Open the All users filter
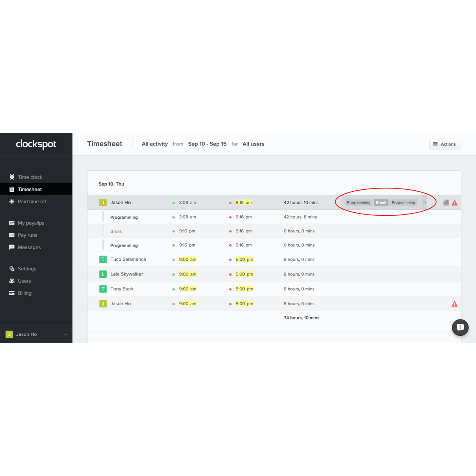The image size is (476, 476). click(x=253, y=144)
